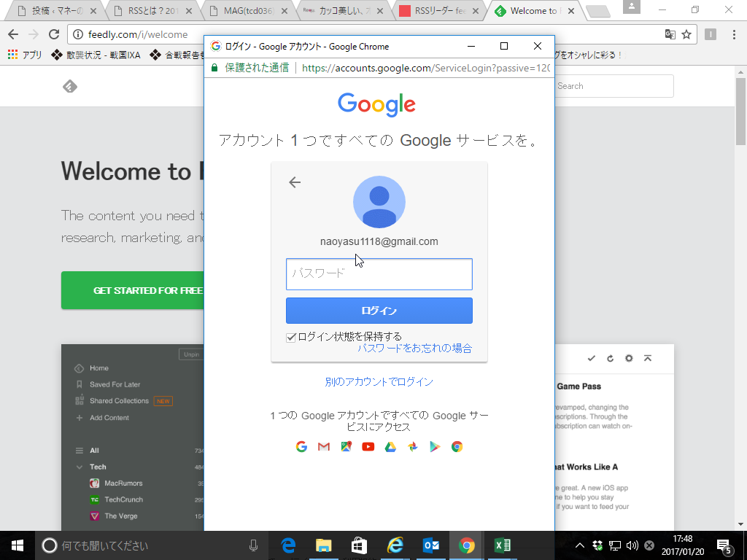This screenshot has width=747, height=560.
Task: Click the パスワード password field
Action: click(379, 274)
